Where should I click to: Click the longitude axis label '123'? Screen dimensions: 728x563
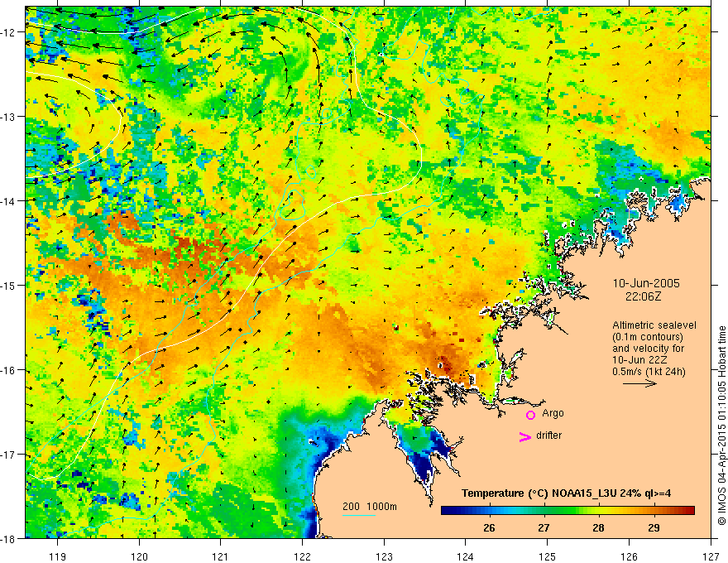pos(384,557)
